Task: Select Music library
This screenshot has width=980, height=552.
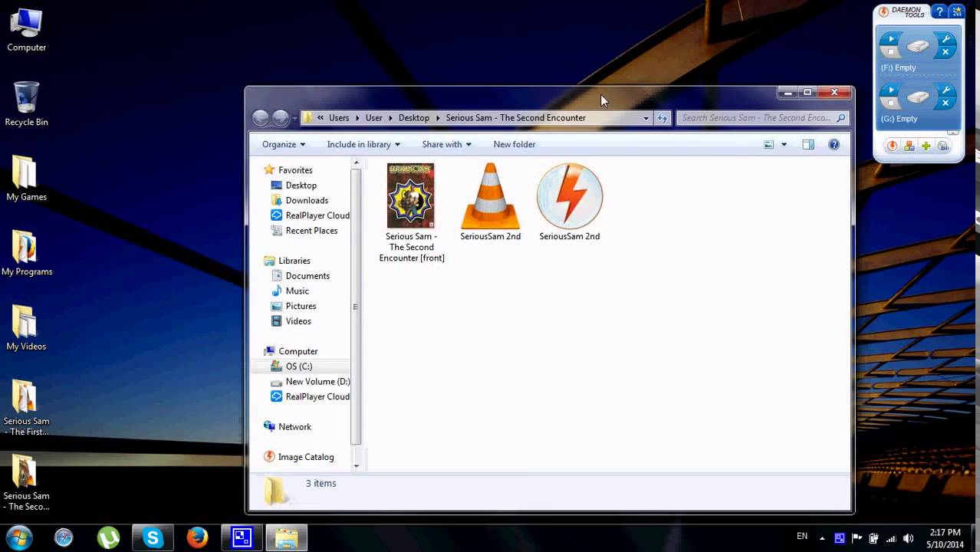Action: (297, 291)
